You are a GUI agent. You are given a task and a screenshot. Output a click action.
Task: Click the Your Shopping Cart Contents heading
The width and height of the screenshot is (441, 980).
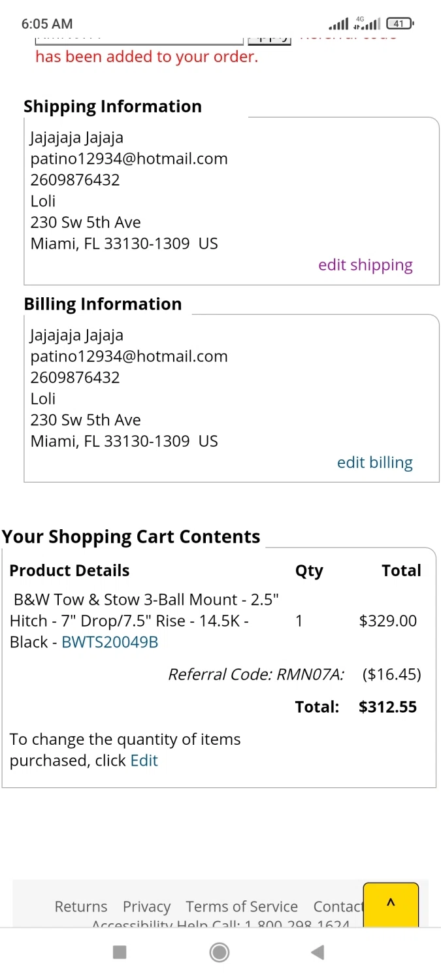click(x=131, y=536)
